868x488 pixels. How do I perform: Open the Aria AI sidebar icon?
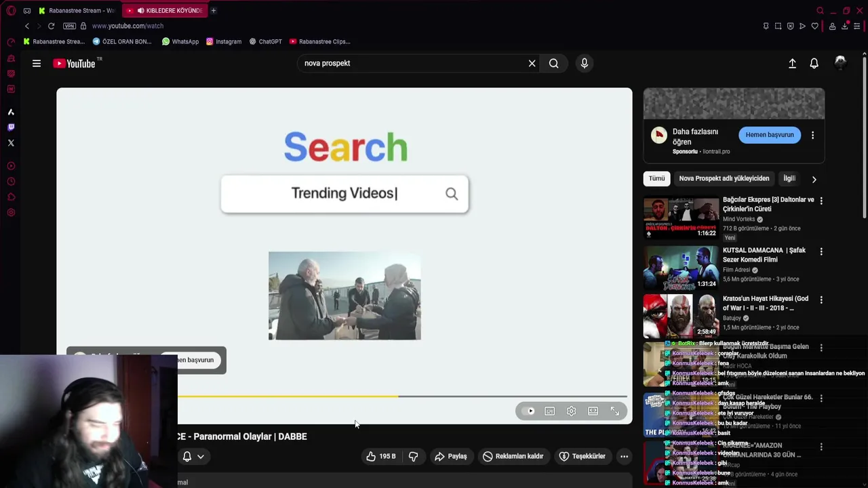pyautogui.click(x=11, y=112)
